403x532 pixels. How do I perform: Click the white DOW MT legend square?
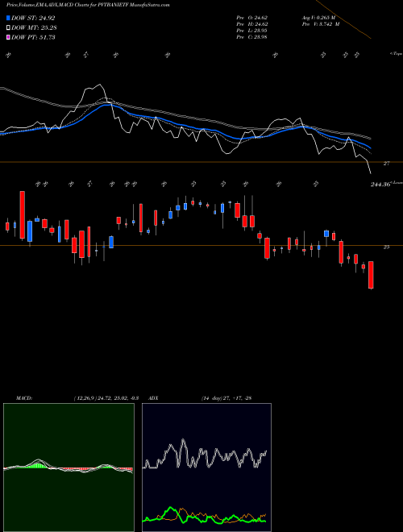click(x=8, y=27)
